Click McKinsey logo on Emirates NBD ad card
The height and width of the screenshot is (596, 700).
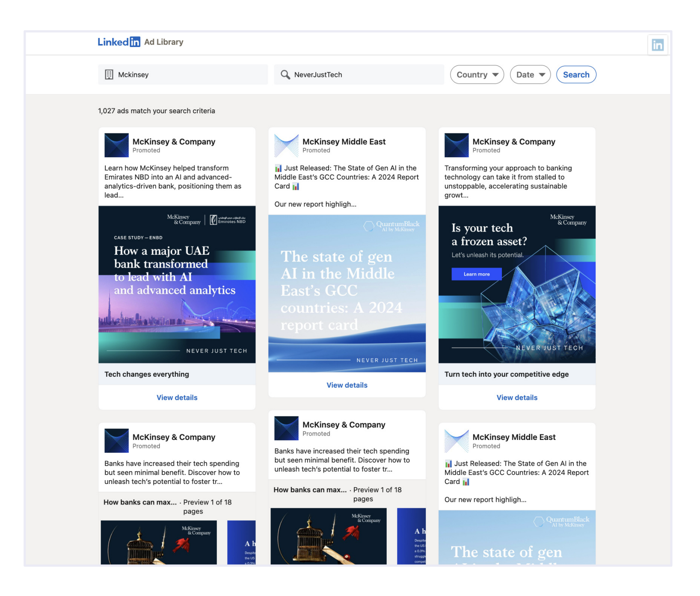116,145
